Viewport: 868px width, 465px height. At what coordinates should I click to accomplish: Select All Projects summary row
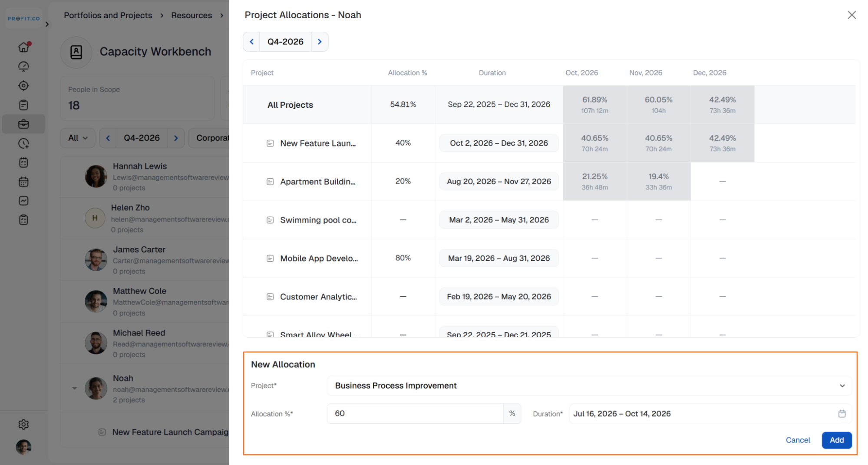549,105
